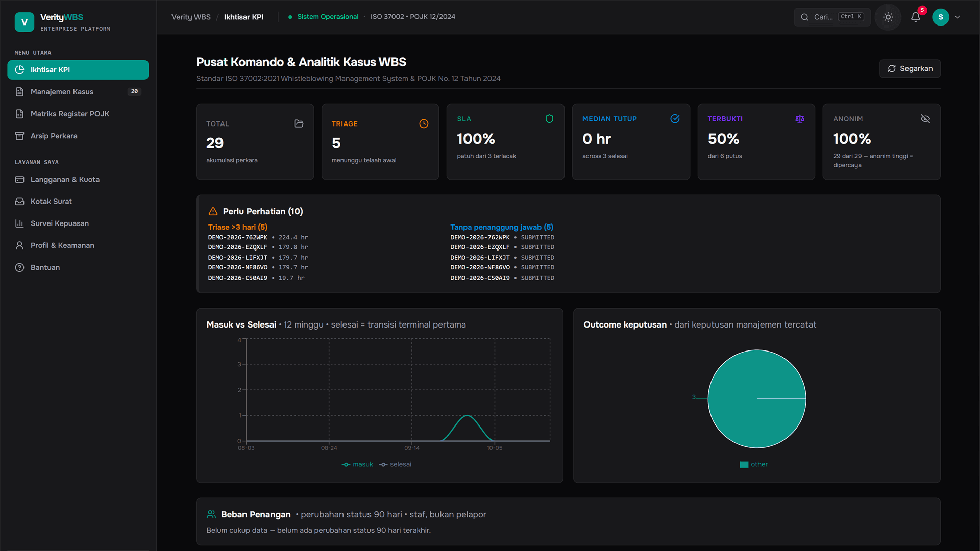Toggle the selesai series in chart legend
Viewport: 980px width, 551px height.
coord(395,464)
